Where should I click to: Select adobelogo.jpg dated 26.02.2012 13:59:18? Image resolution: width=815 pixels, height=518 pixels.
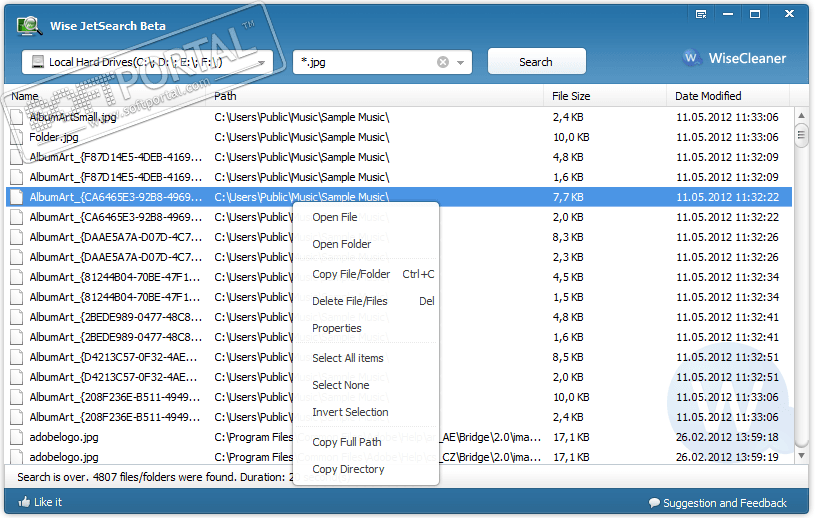399,437
